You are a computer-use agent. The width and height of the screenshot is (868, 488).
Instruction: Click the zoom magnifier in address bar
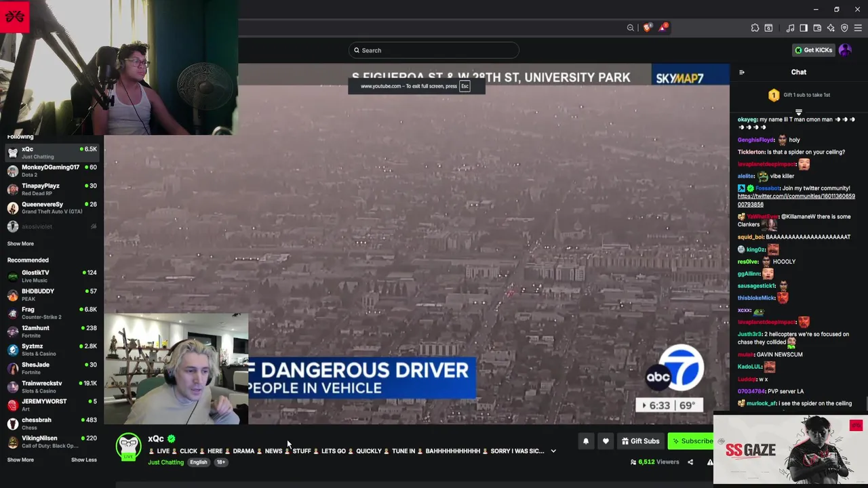click(631, 28)
